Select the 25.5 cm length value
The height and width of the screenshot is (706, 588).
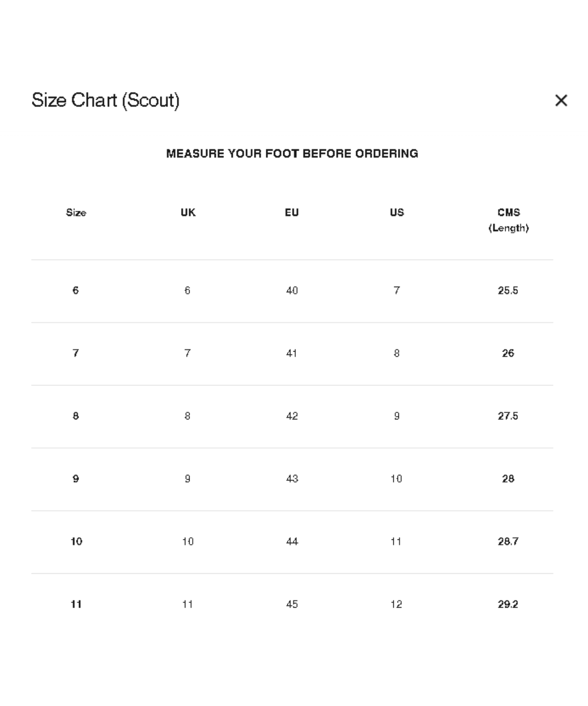pos(508,290)
